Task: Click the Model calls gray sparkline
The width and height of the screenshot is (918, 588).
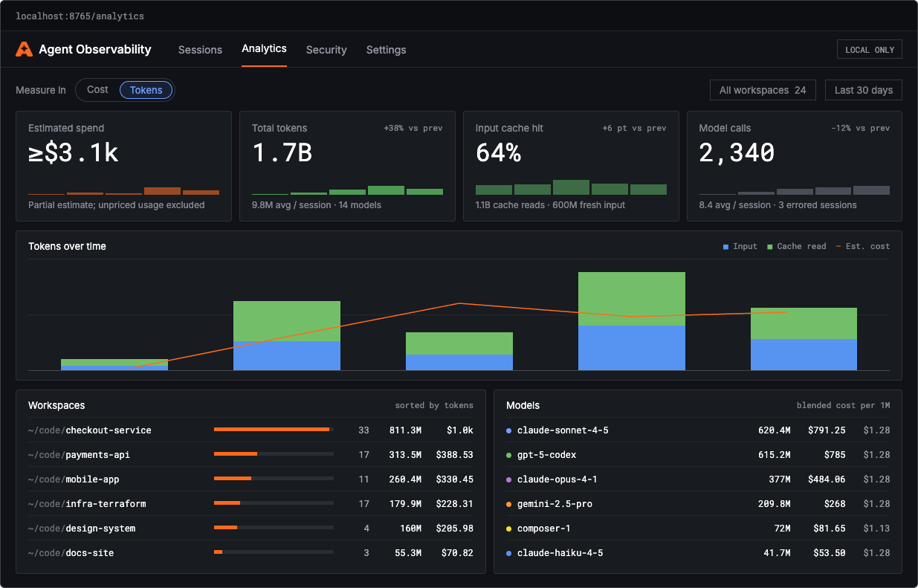Action: click(795, 190)
